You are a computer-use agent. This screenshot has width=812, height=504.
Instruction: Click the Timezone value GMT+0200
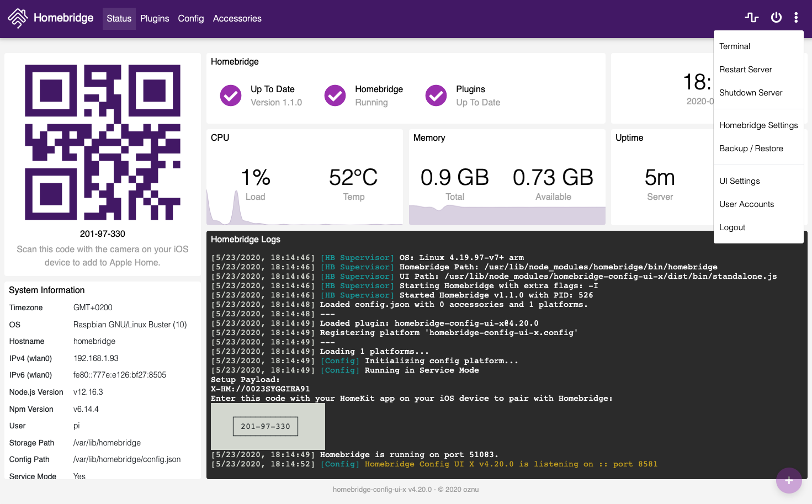[93, 307]
